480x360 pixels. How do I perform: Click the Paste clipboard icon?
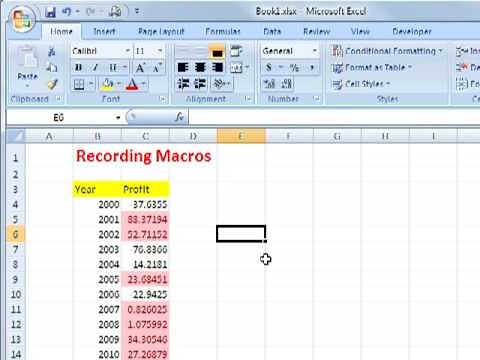pyautogui.click(x=27, y=58)
